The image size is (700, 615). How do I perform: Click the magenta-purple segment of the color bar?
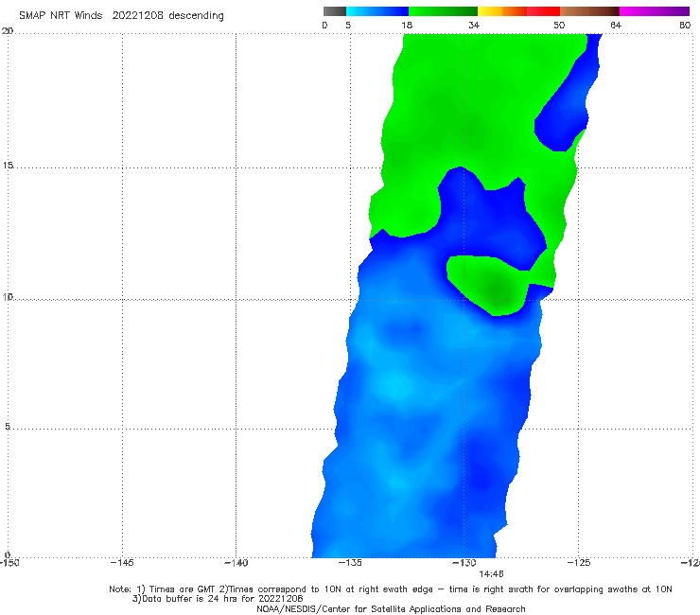click(x=655, y=11)
